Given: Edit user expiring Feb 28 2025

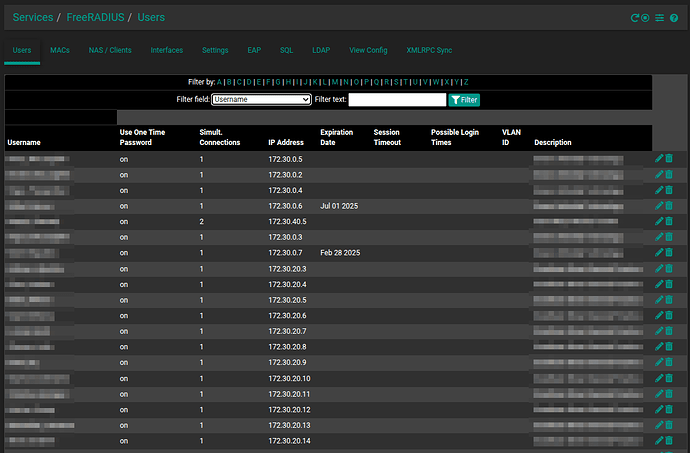Looking at the screenshot, I should tap(659, 252).
